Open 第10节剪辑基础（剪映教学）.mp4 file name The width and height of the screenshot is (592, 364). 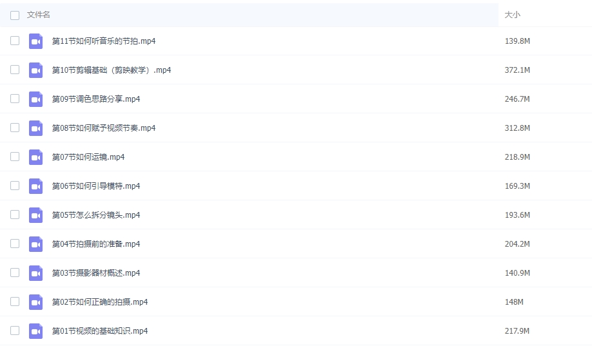pyautogui.click(x=112, y=70)
